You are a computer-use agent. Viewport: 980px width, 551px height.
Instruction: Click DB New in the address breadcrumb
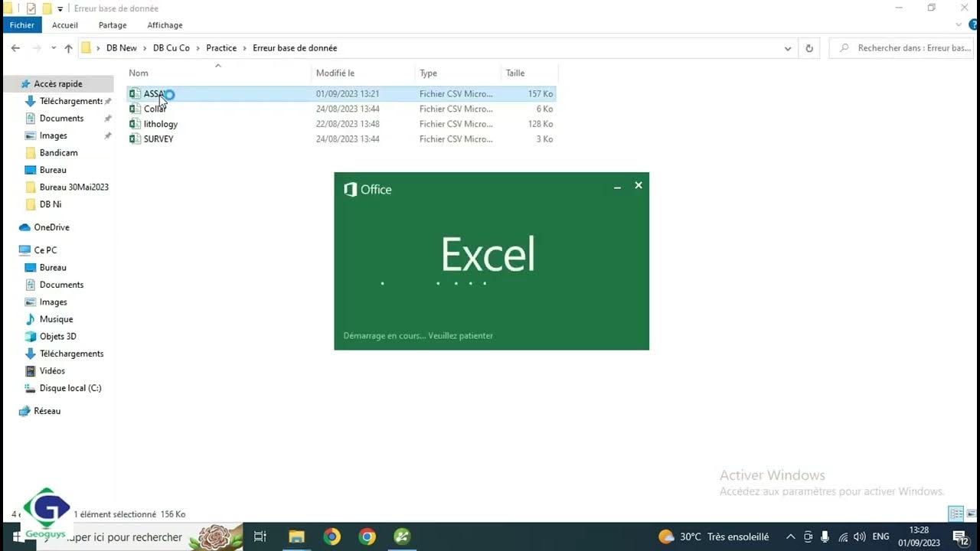click(x=122, y=48)
